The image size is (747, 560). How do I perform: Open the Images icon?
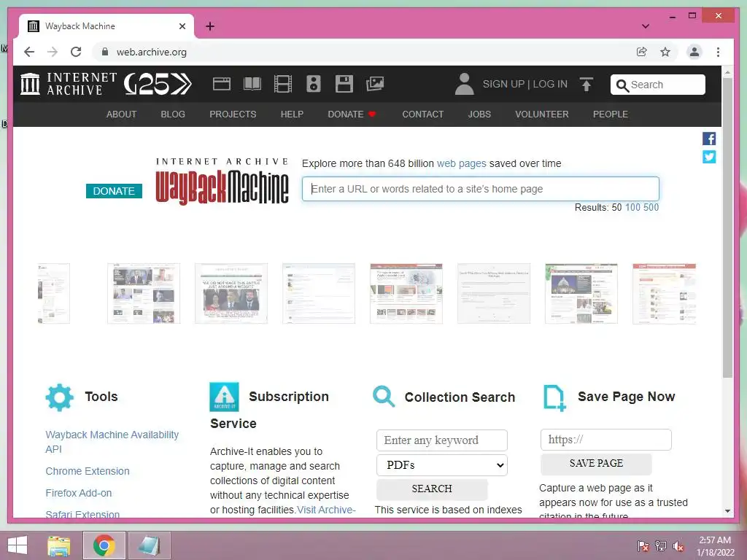click(375, 84)
